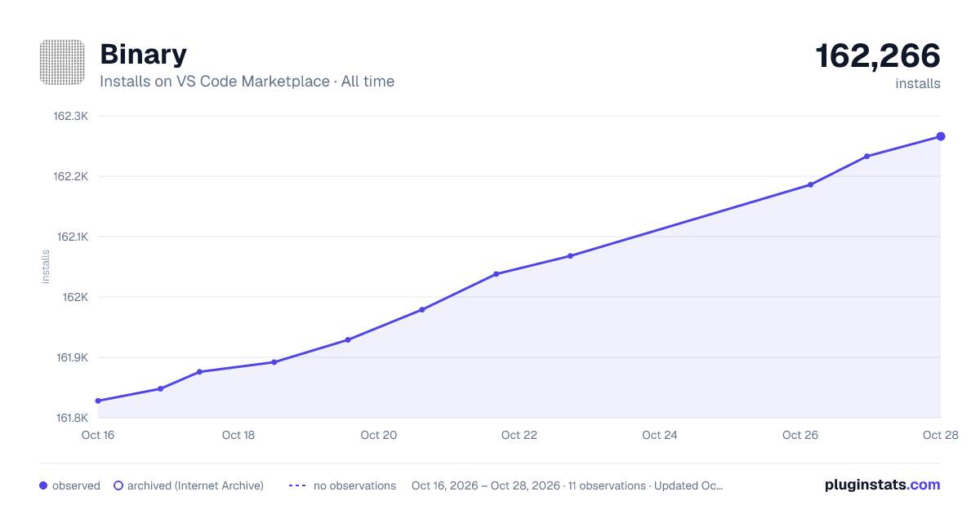Click the 161.9K y-axis label
Viewport: 980px width, 514px height.
[71, 357]
